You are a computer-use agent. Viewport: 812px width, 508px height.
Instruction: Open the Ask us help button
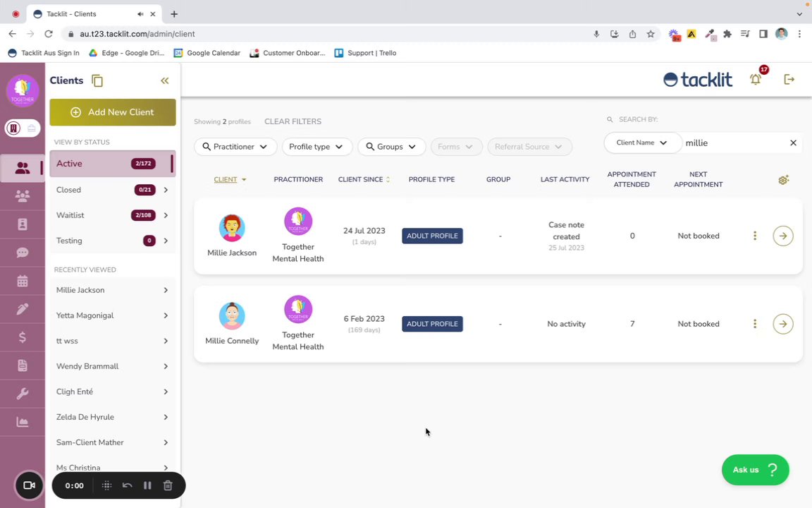pyautogui.click(x=755, y=470)
